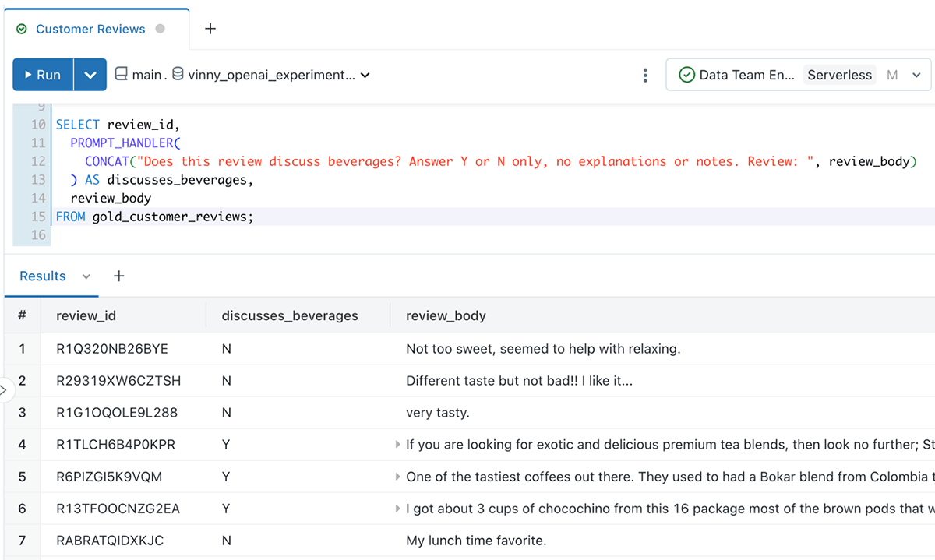Select the Results tab

[43, 276]
